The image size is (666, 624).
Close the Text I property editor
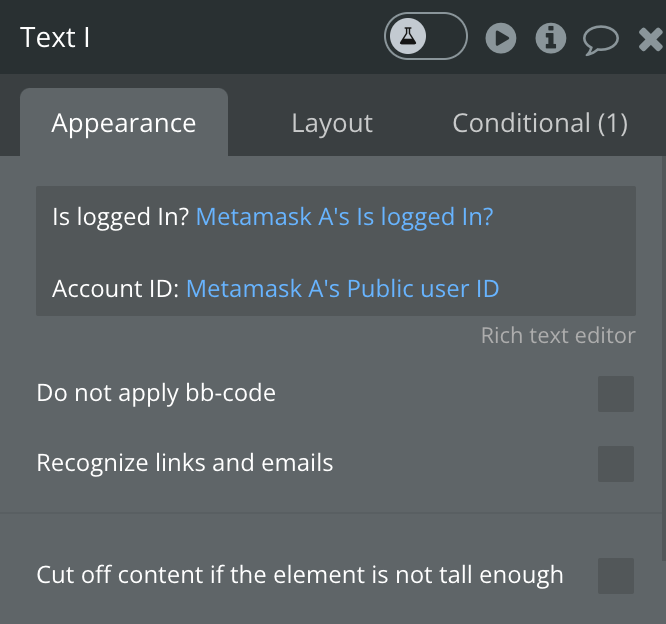(652, 39)
